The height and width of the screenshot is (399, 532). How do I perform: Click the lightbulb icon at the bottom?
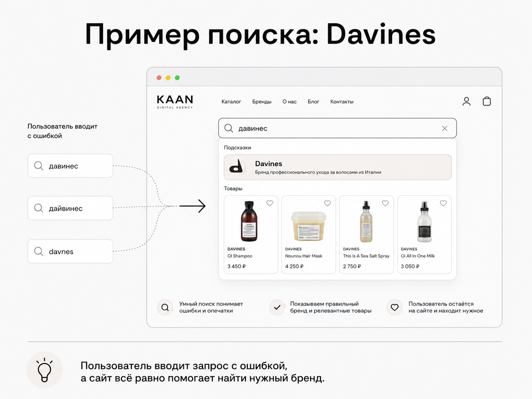(x=44, y=370)
